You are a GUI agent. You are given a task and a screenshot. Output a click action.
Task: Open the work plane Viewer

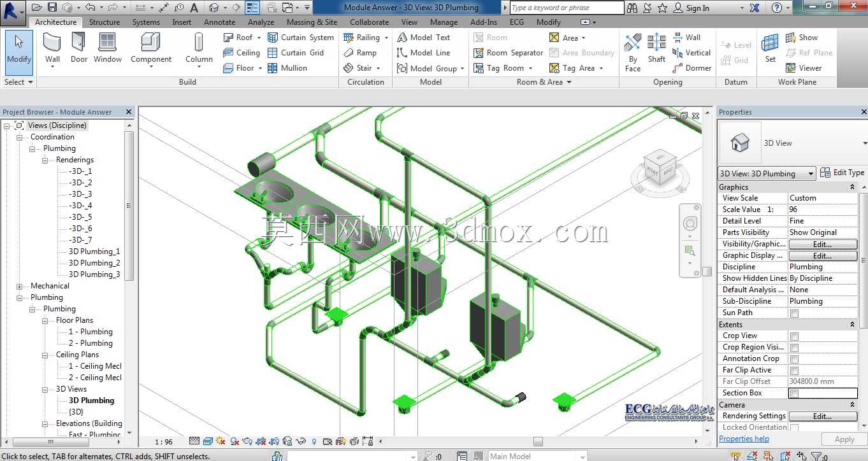(x=804, y=68)
